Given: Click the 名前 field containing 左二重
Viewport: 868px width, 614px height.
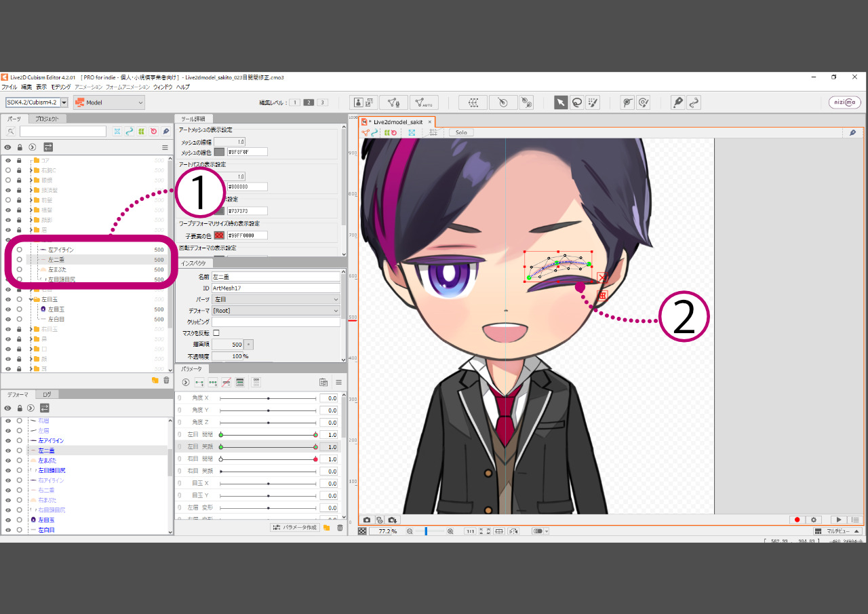Looking at the screenshot, I should [276, 277].
